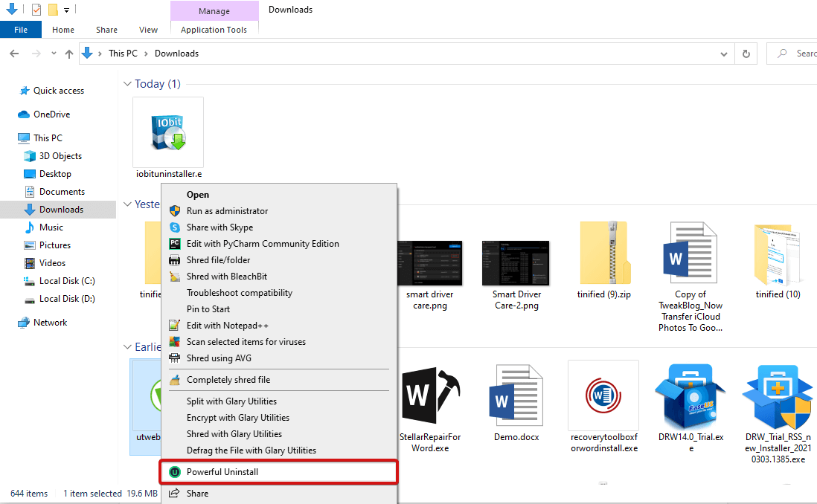
Task: Collapse the Today (1) group
Action: [127, 84]
